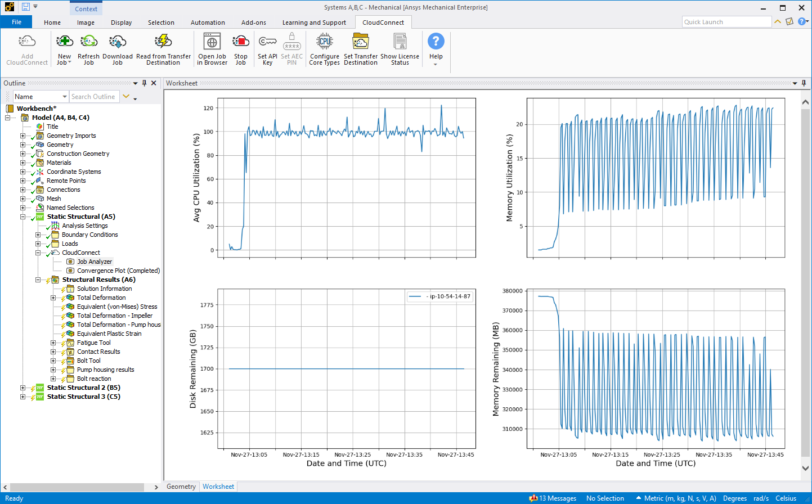Collapse the CloudConnect tree node
812x504 pixels.
tap(38, 253)
